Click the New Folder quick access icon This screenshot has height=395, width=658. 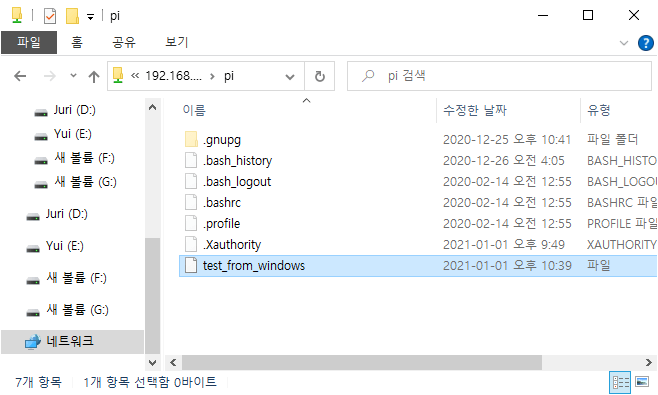72,16
